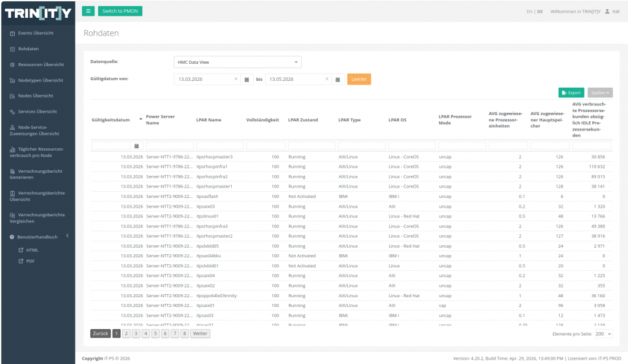Open the user profile icon near nai
This screenshot has width=628, height=364.
coord(607,12)
